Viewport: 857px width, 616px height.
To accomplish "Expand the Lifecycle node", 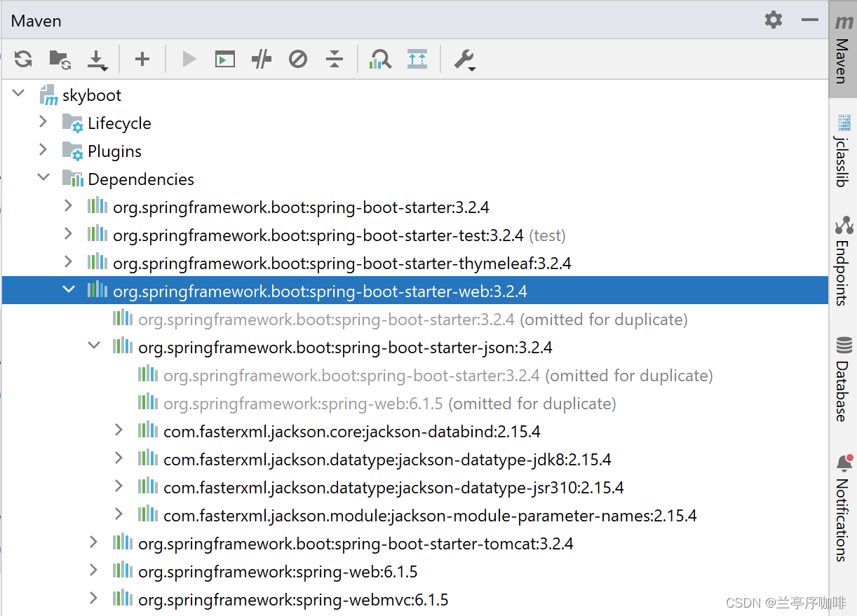I will [43, 121].
